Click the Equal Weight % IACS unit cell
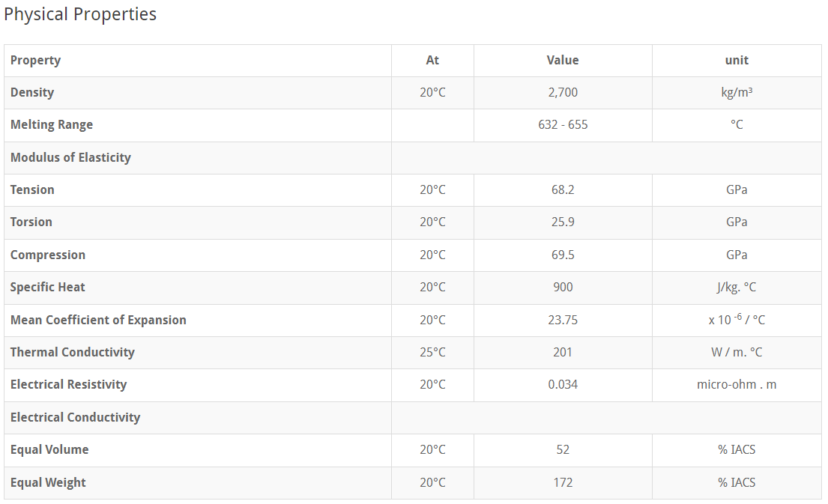This screenshot has height=504, width=828. [x=737, y=482]
